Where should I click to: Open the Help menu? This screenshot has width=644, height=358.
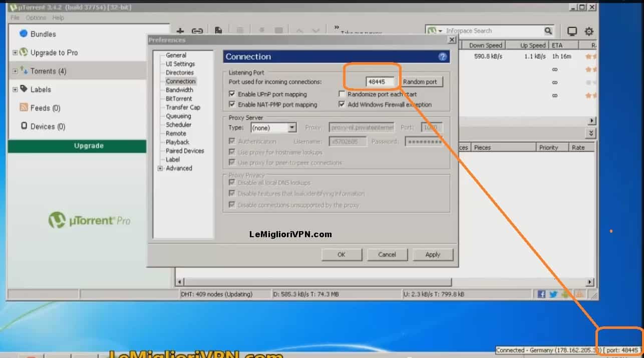58,18
